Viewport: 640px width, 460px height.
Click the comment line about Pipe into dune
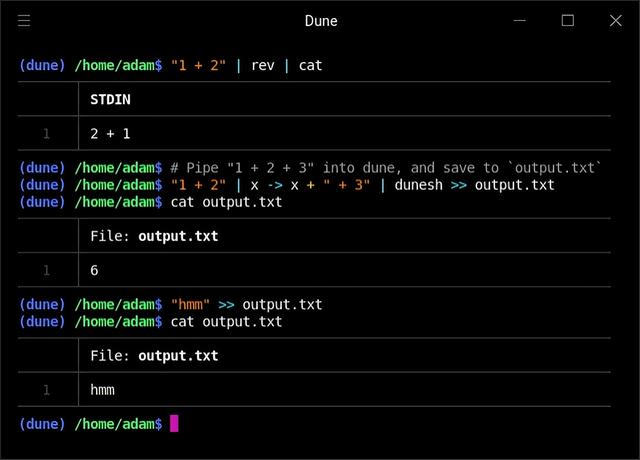pos(386,168)
